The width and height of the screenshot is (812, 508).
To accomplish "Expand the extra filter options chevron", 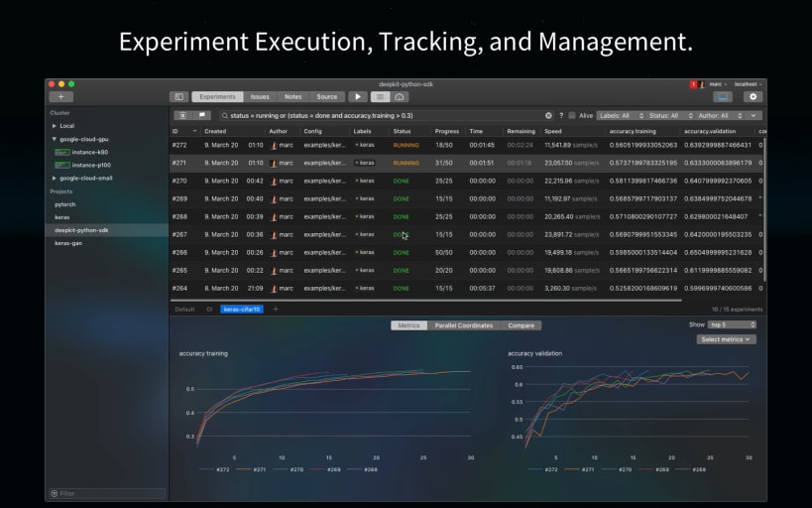I will pos(754,116).
